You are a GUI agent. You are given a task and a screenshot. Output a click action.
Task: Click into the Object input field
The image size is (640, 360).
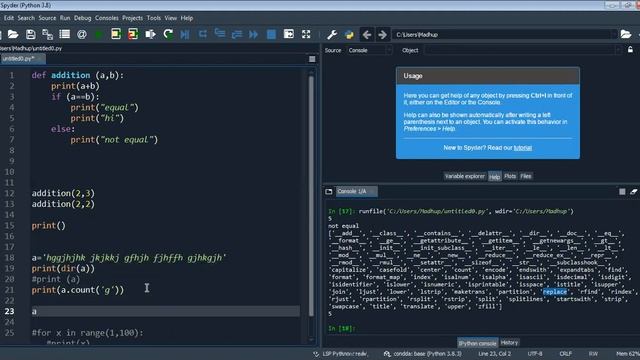(520, 50)
